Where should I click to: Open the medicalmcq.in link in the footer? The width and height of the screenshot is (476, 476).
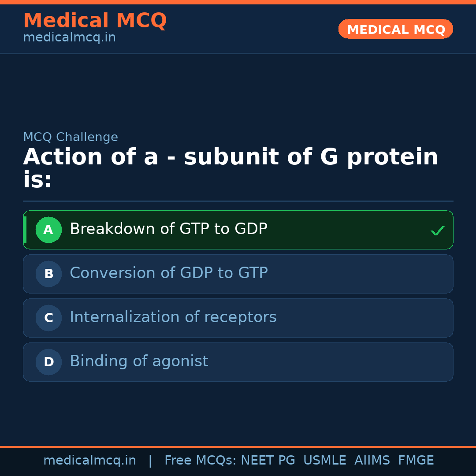click(x=89, y=461)
